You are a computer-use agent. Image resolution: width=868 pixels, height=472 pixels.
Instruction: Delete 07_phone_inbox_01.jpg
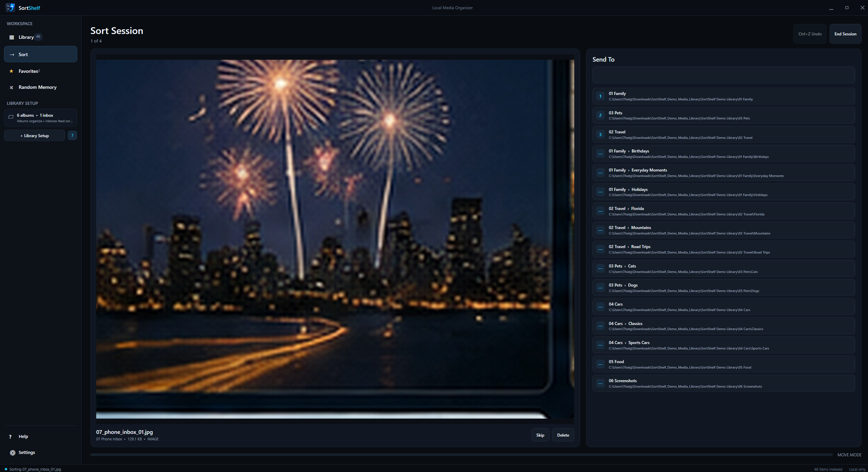[x=563, y=435]
